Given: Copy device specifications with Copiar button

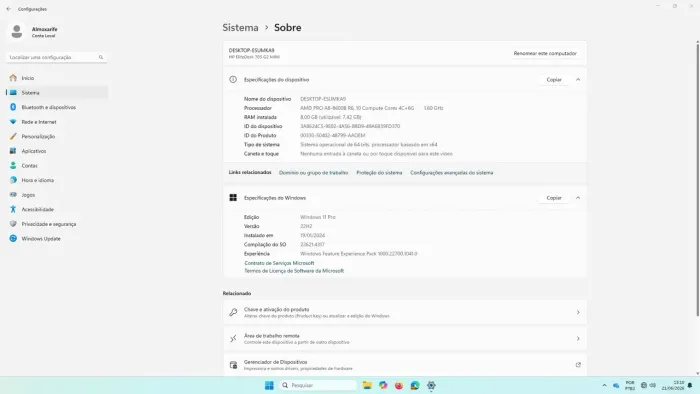Looking at the screenshot, I should pos(554,80).
